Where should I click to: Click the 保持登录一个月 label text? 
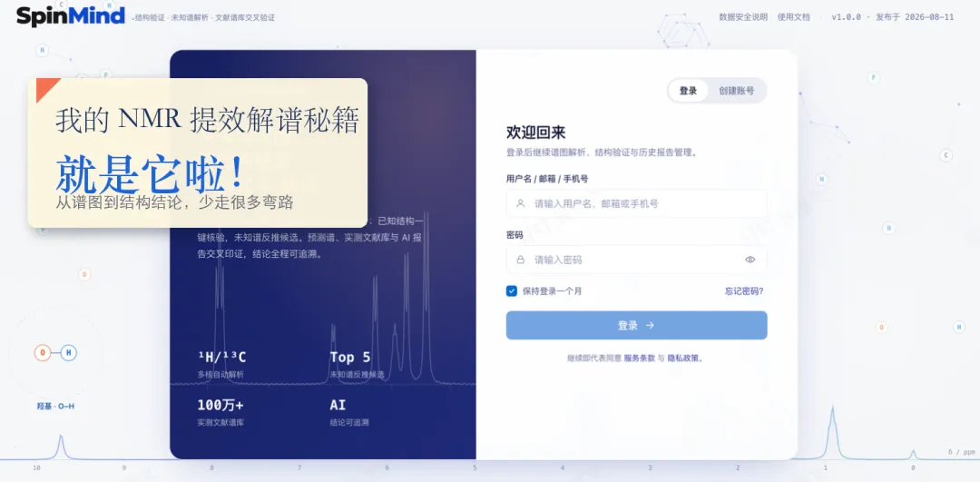[x=552, y=290]
